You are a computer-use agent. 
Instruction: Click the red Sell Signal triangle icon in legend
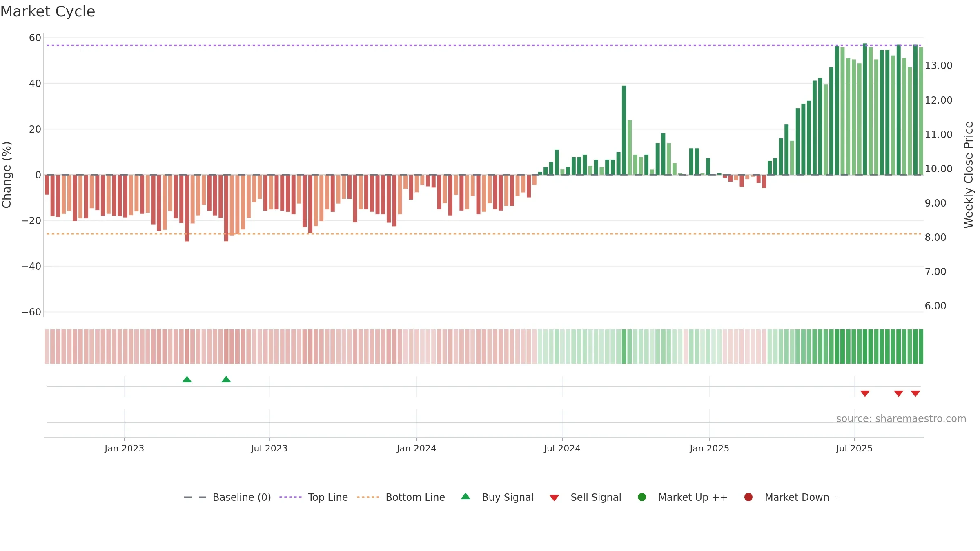[x=554, y=498]
